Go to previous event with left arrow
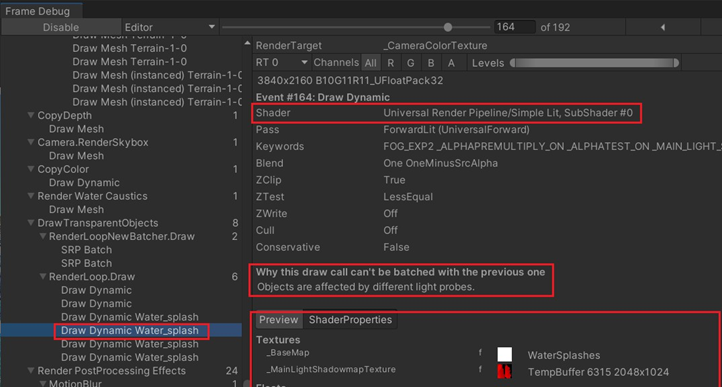 [x=663, y=27]
